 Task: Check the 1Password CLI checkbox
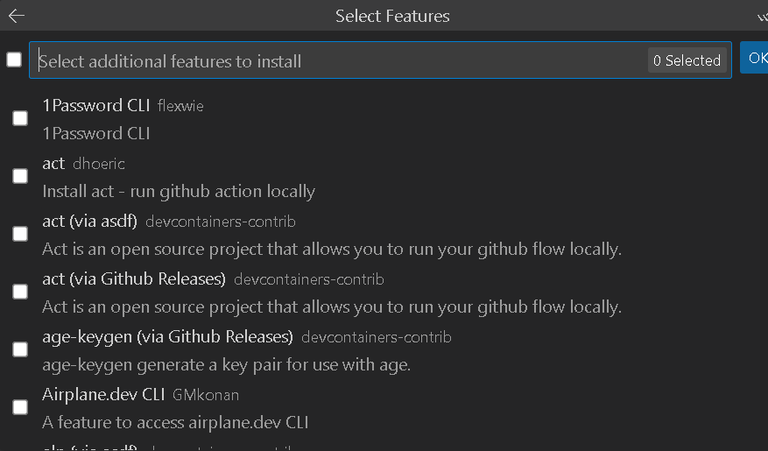click(x=20, y=118)
